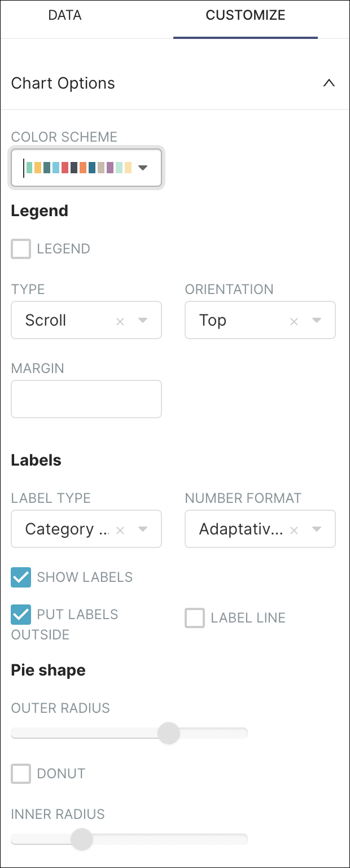Viewport: 350px width, 868px height.
Task: Disable the Show Labels checkbox
Action: tap(20, 577)
